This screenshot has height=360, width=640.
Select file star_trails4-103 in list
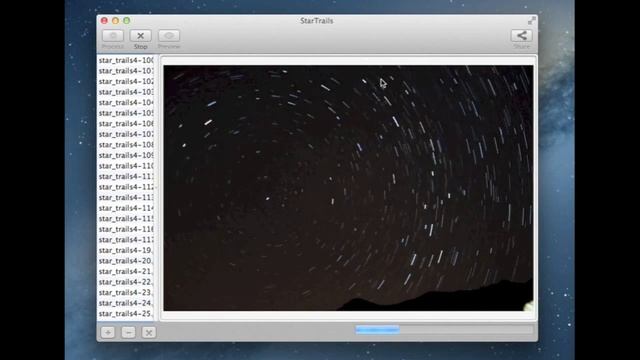click(126, 92)
